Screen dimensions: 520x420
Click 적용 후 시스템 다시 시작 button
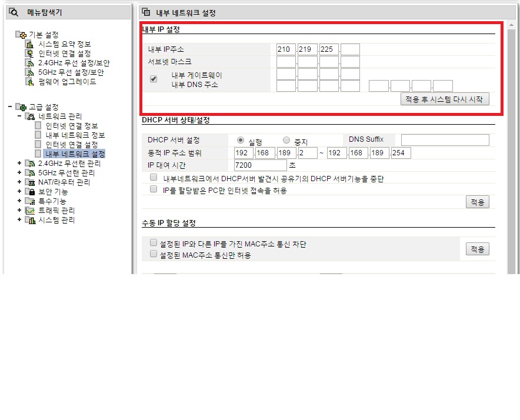click(445, 99)
